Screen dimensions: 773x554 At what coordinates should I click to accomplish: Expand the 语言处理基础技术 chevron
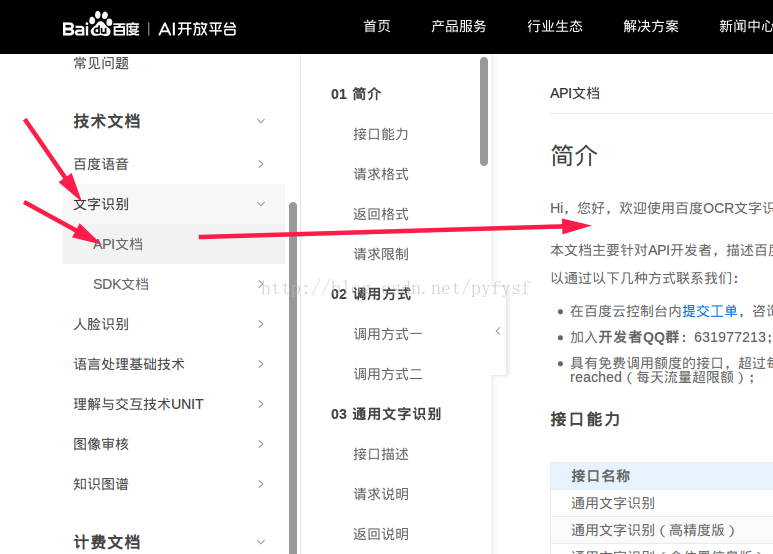[261, 364]
